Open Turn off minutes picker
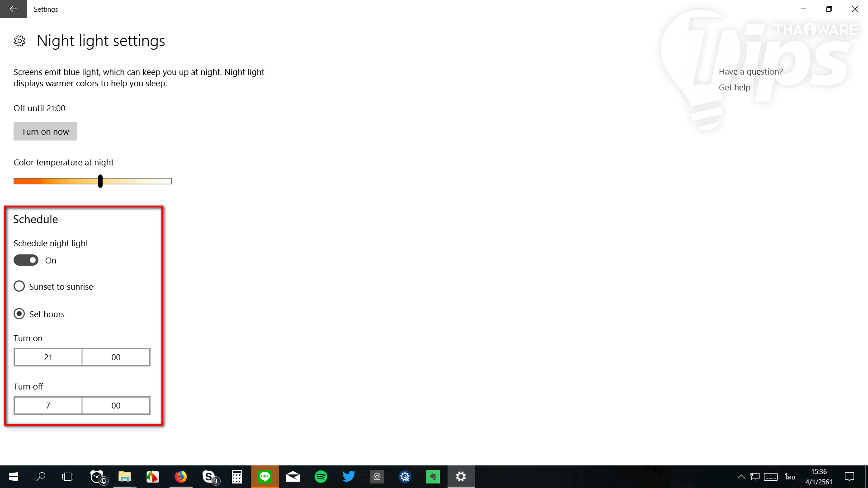This screenshot has height=488, width=868. click(116, 406)
